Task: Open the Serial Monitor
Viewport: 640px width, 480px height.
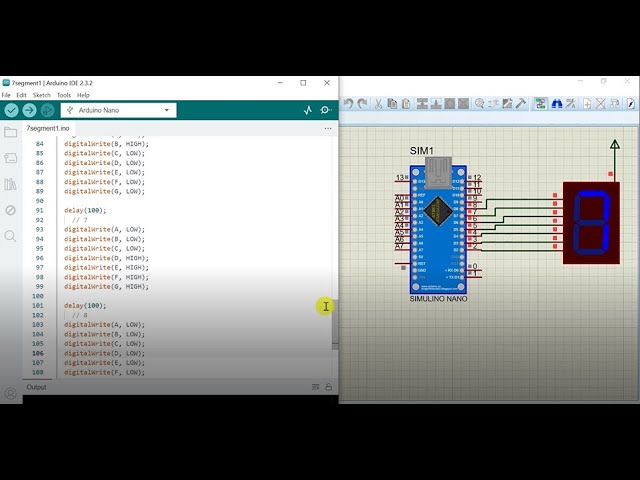Action: tap(326, 110)
